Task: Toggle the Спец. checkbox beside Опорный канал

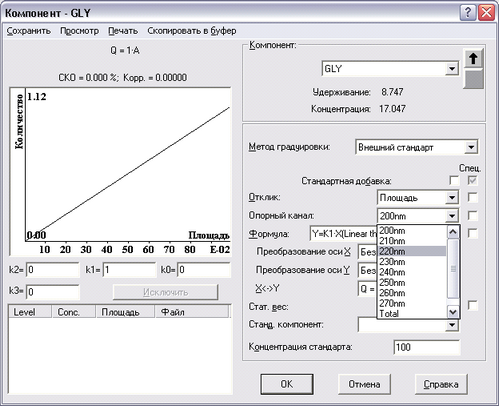Action: tap(472, 216)
